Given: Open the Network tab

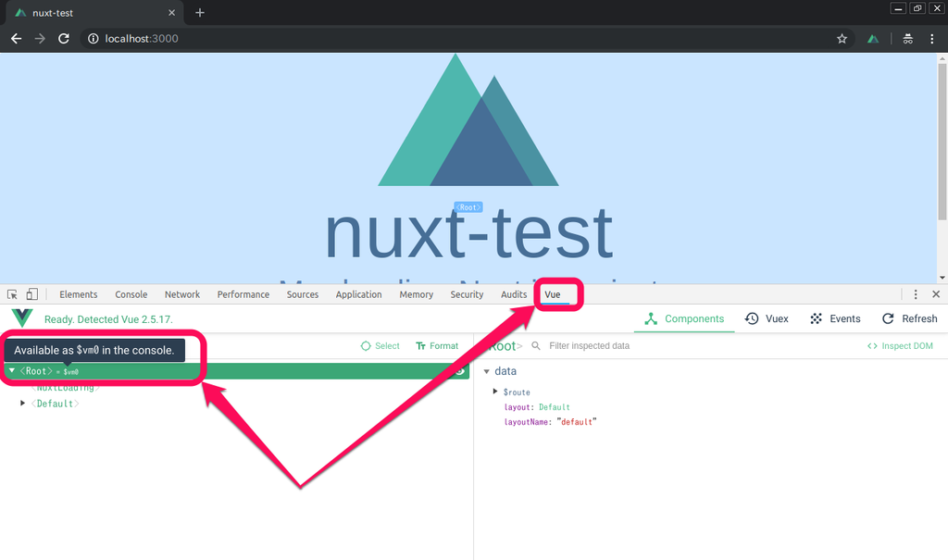Looking at the screenshot, I should coord(182,294).
